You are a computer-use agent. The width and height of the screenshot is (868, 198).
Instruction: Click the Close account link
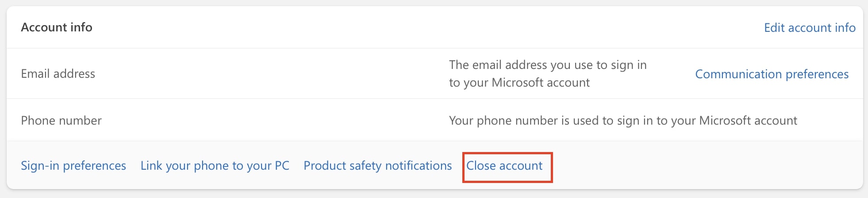pyautogui.click(x=504, y=166)
